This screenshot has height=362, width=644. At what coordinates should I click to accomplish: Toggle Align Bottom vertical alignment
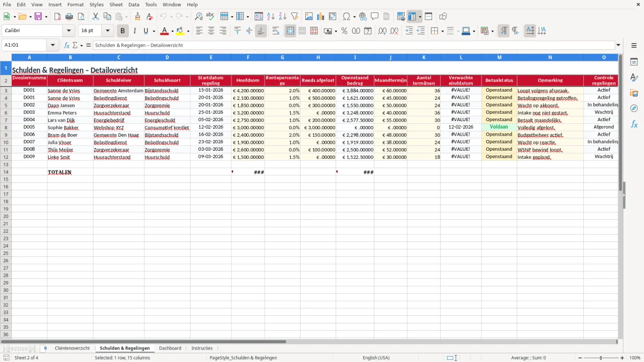(x=261, y=31)
